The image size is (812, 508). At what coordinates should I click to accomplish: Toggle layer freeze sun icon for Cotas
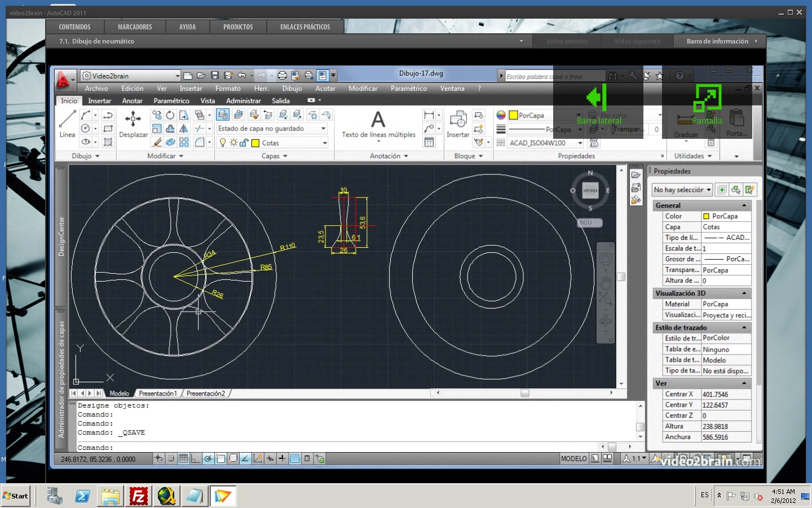click(233, 143)
